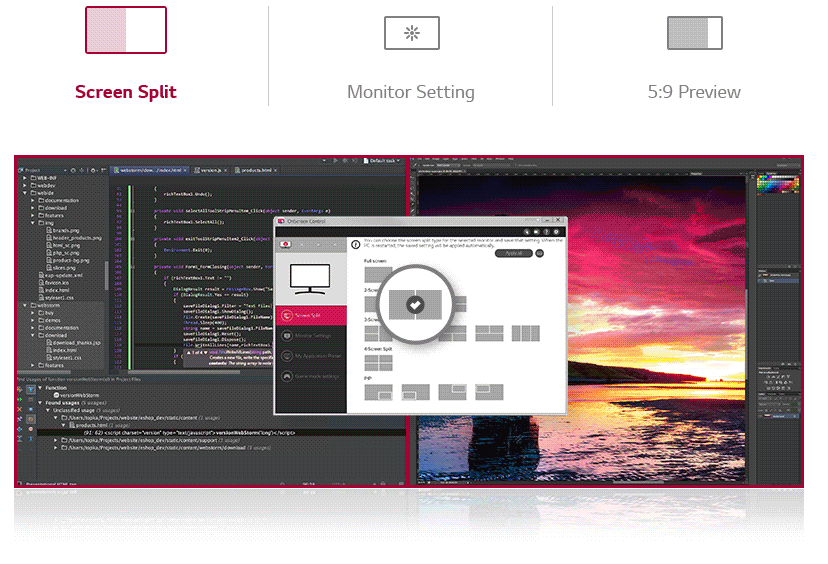
Task: Click the Screen Split sidebar circle icon
Action: 287,315
